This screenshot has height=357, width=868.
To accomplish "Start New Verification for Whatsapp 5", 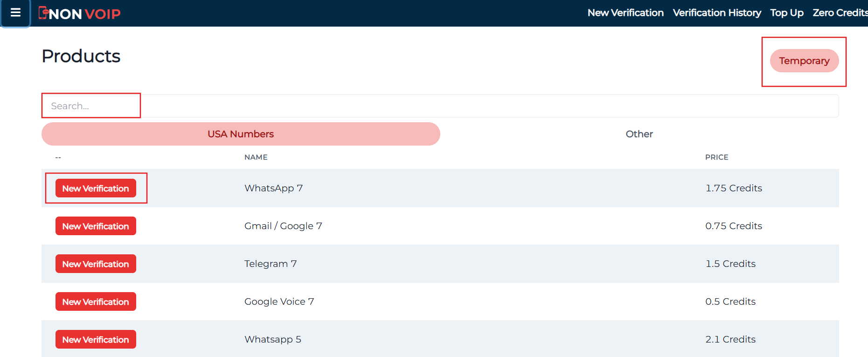I will pos(96,339).
